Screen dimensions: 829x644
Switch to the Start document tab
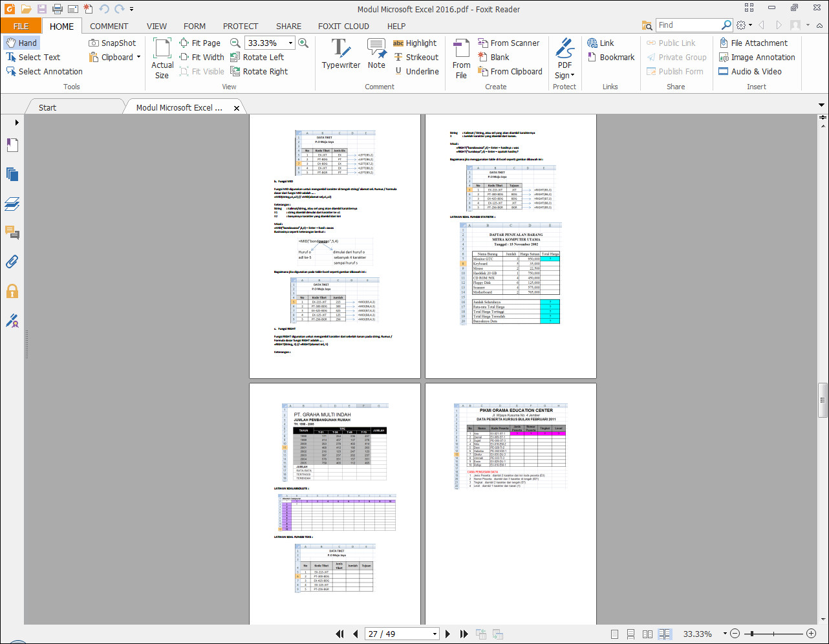tap(47, 107)
